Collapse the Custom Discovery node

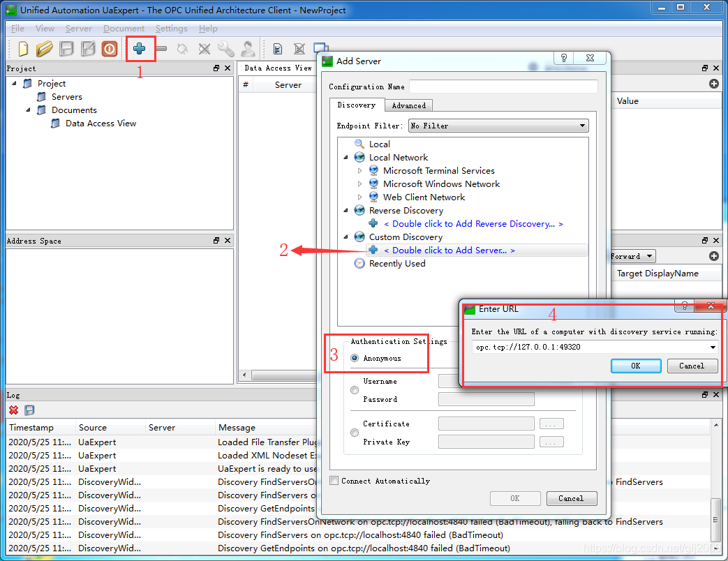pyautogui.click(x=346, y=237)
